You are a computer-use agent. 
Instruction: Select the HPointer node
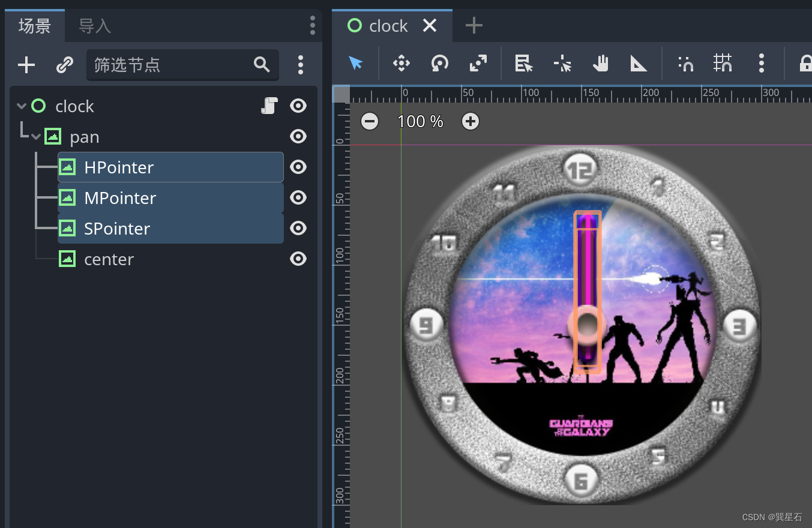click(x=170, y=167)
